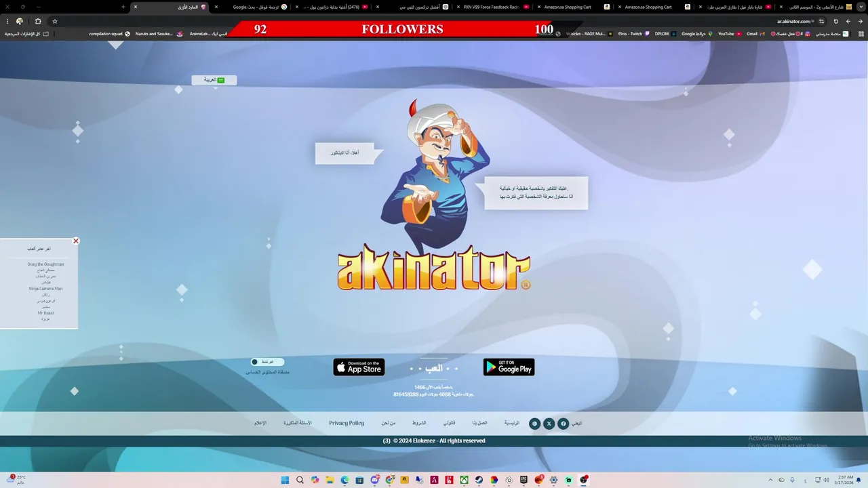Launch Steam from the taskbar
This screenshot has height=488, width=868.
pos(479,480)
